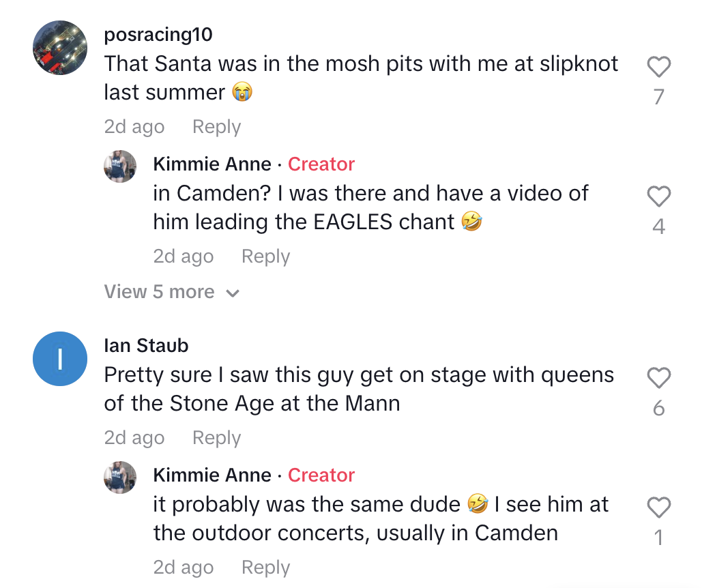Open the posracing10 username link
The height and width of the screenshot is (588, 715).
[158, 34]
